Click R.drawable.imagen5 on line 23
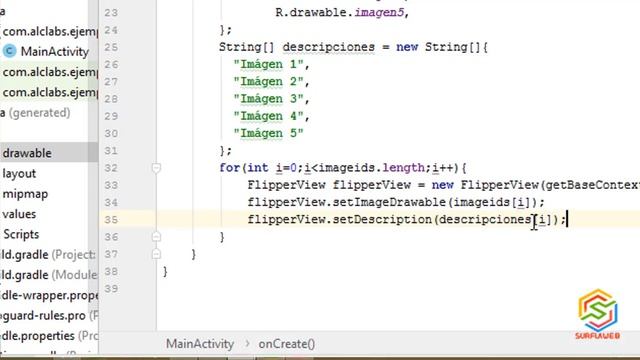Viewport: 640px width, 360px height. pyautogui.click(x=340, y=13)
